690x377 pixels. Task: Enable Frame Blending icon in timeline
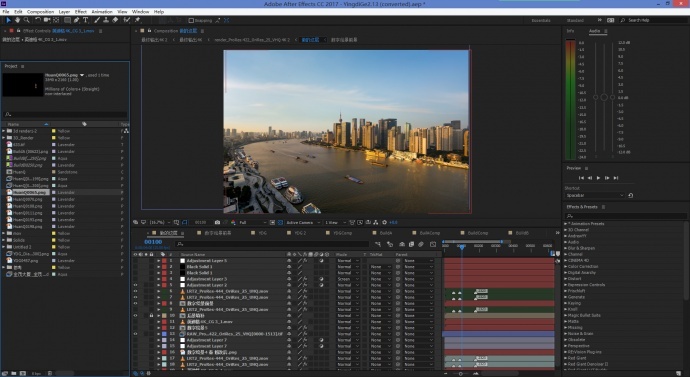pyautogui.click(x=411, y=244)
